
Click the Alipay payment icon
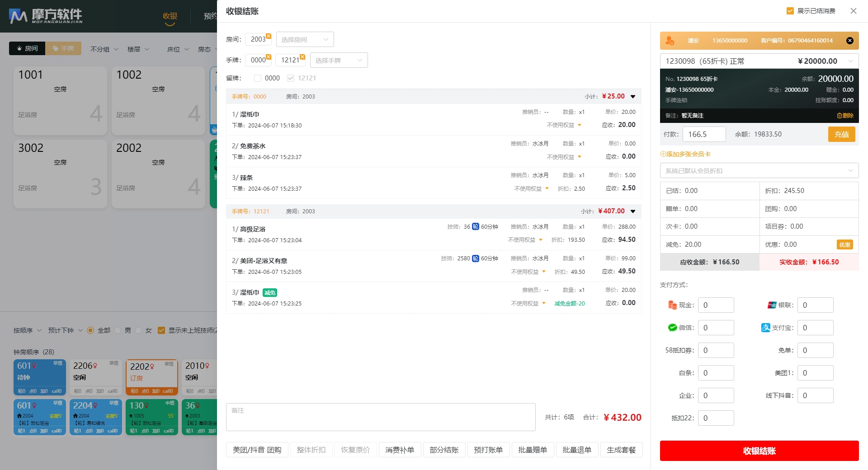[765, 328]
